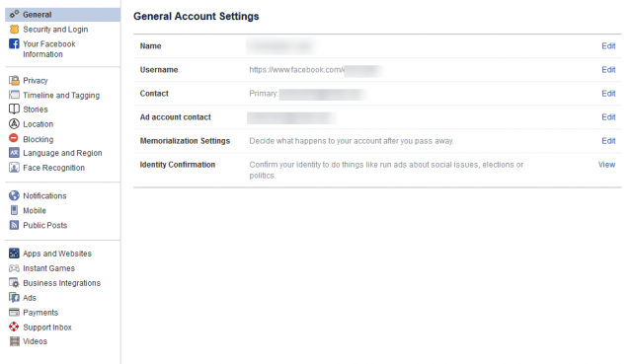
Task: Click the Notifications globe icon
Action: pos(14,195)
